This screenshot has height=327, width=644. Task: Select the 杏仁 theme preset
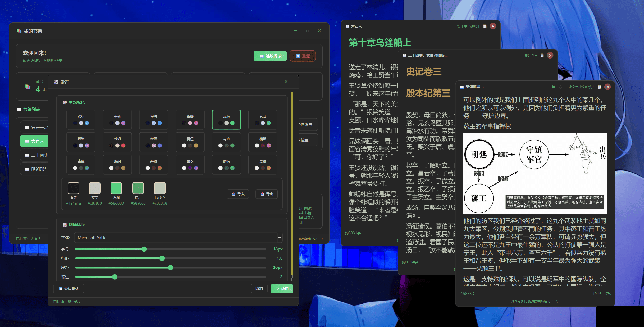190,142
